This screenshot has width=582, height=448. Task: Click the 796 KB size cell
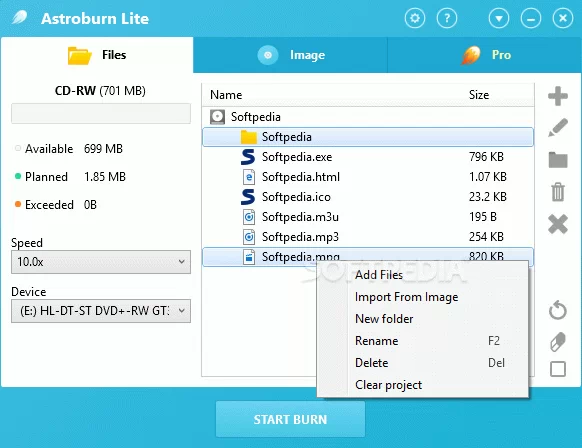[x=486, y=157]
